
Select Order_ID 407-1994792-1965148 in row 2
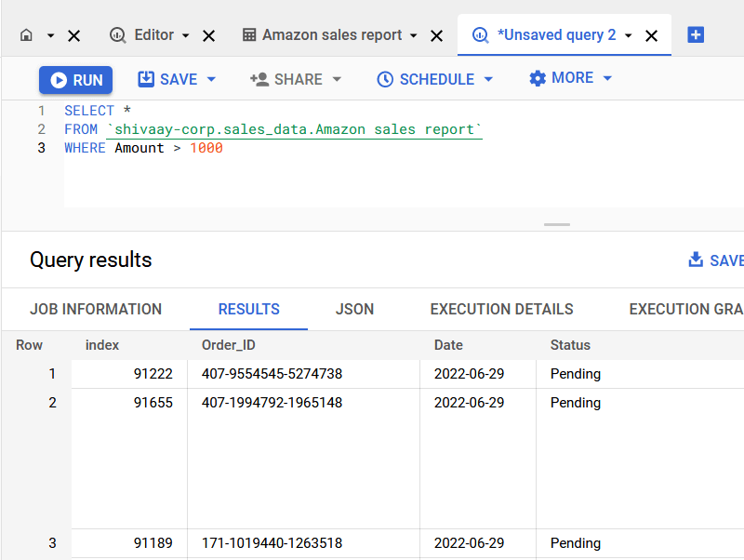[x=273, y=403]
